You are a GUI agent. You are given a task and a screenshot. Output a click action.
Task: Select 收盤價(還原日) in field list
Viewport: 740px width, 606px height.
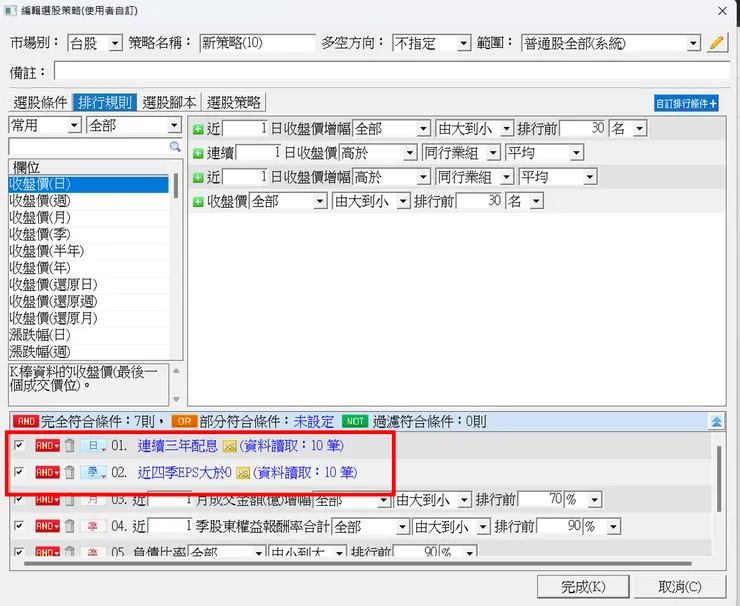click(89, 285)
